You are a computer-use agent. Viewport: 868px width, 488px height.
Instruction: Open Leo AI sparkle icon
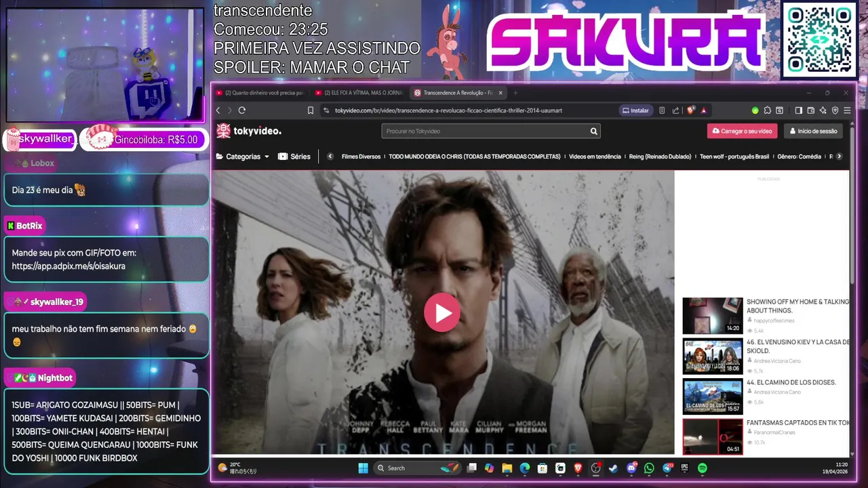823,110
